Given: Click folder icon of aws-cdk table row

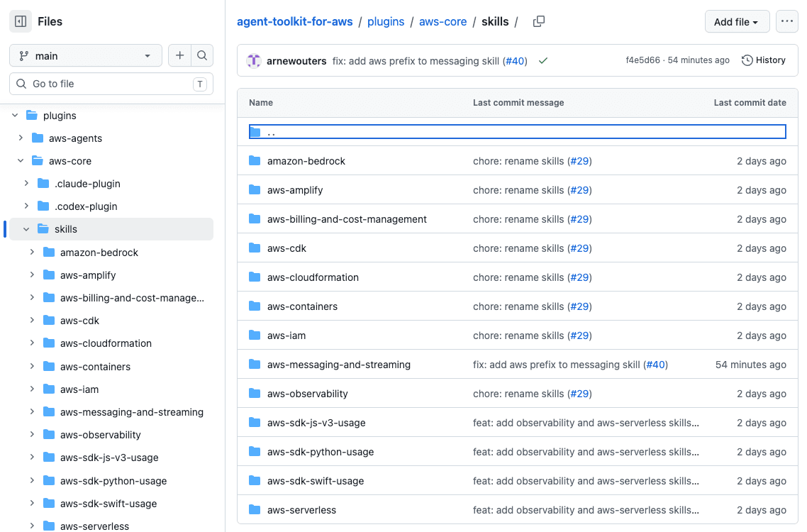Looking at the screenshot, I should pos(255,248).
